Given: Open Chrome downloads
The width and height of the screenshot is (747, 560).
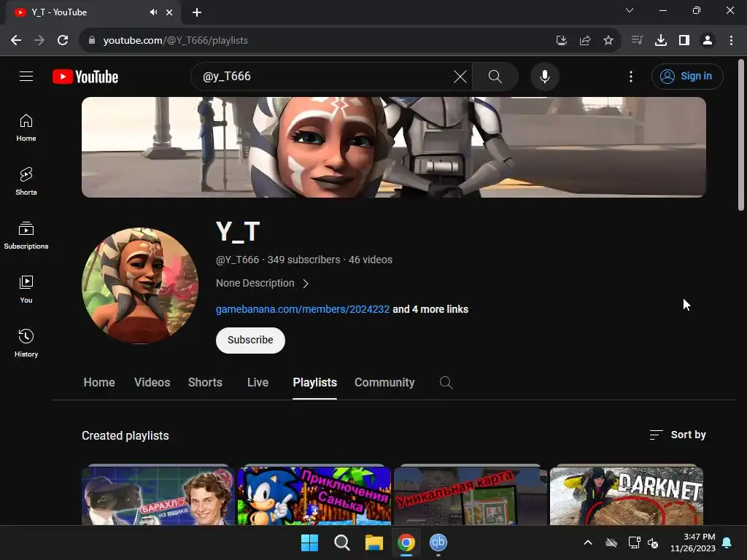Looking at the screenshot, I should coord(660,40).
